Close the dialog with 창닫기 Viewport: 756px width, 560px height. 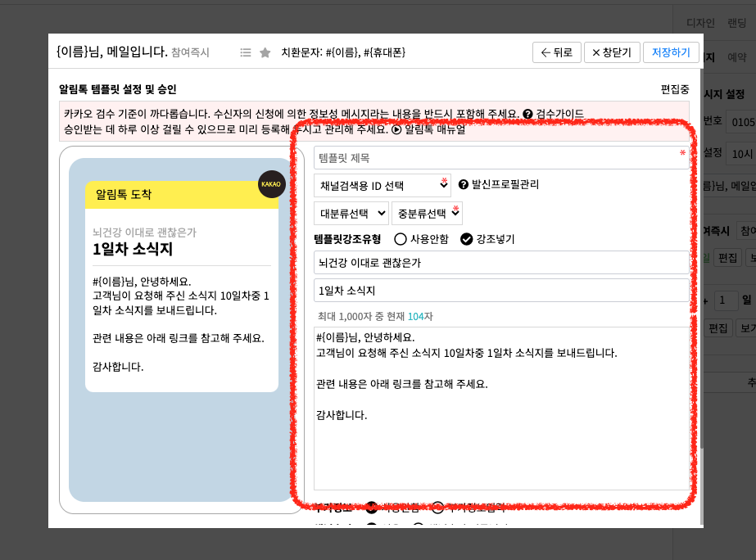point(611,52)
